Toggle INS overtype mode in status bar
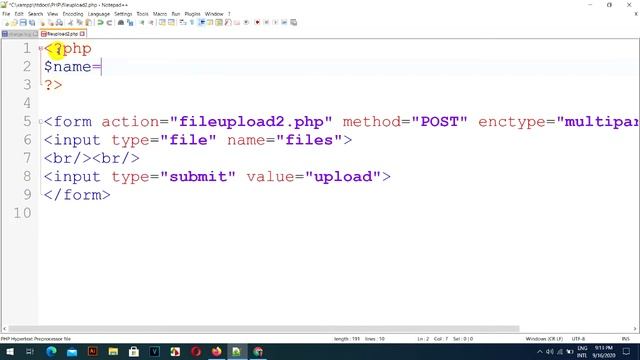The image size is (640, 360). 625,339
